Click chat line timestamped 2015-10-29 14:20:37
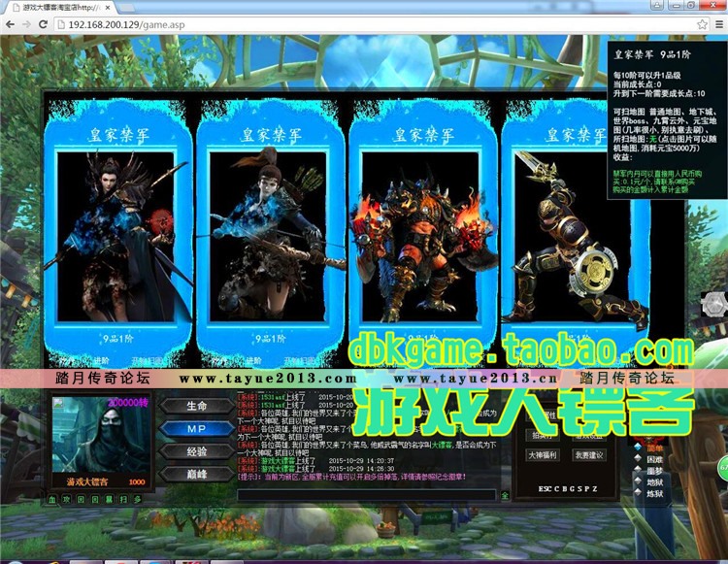The height and width of the screenshot is (564, 728). [x=315, y=461]
